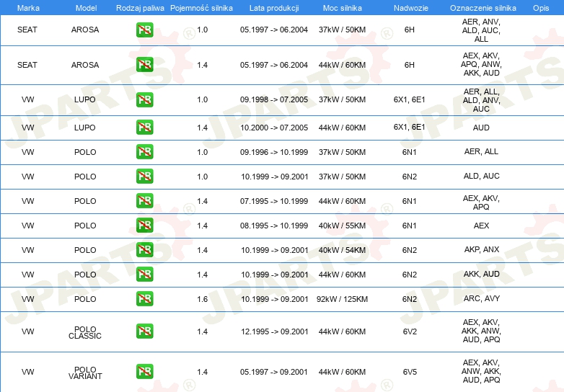564x392 pixels.
Task: Select production dates 05.1997 -> 09.2001
Action: pos(274,372)
